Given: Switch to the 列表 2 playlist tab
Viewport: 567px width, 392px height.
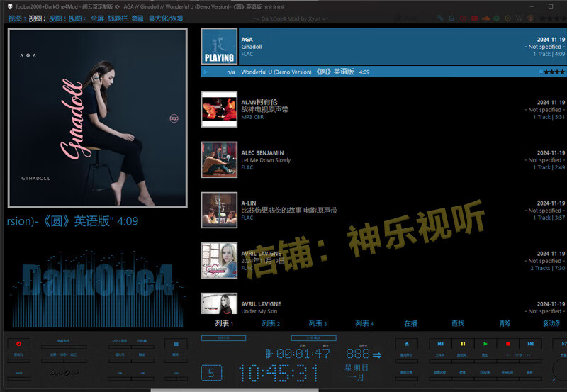Looking at the screenshot, I should pyautogui.click(x=271, y=324).
